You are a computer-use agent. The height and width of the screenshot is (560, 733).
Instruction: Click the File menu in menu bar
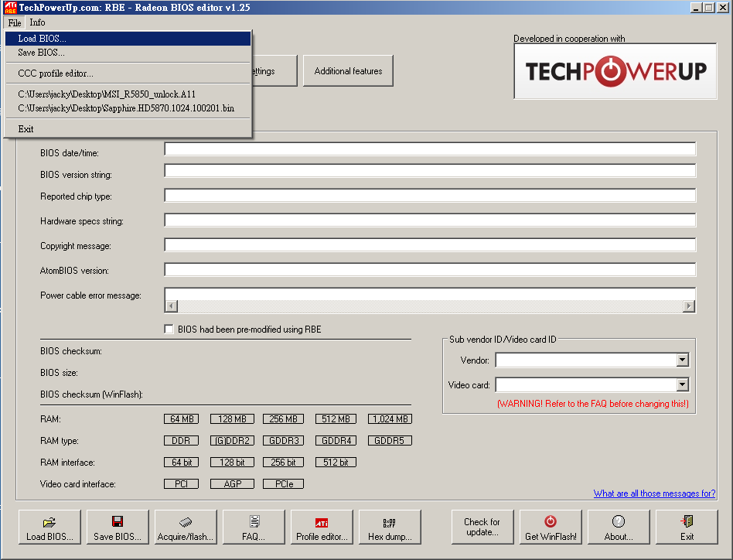15,22
